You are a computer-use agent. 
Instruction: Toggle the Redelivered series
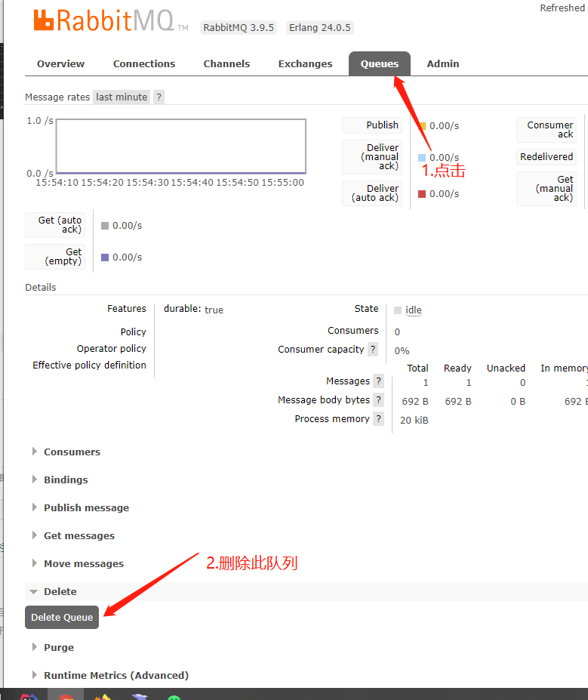[x=546, y=157]
